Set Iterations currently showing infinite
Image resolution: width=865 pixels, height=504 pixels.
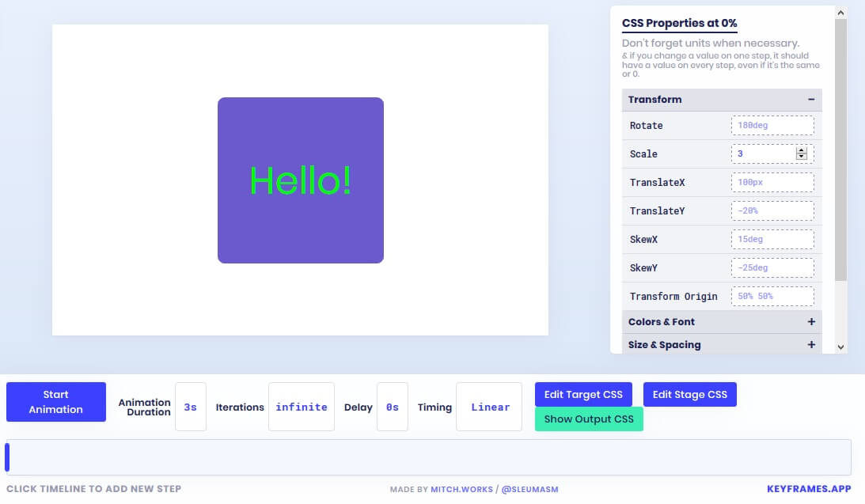301,407
